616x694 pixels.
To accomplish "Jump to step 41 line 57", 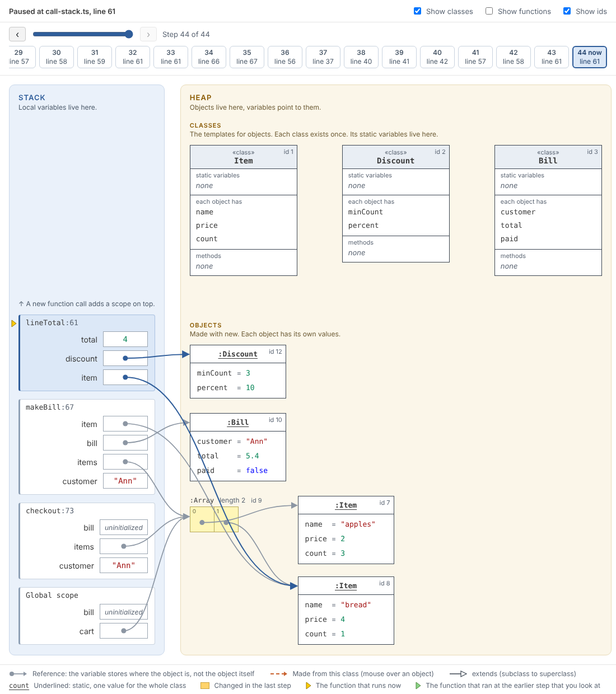I will tap(475, 57).
